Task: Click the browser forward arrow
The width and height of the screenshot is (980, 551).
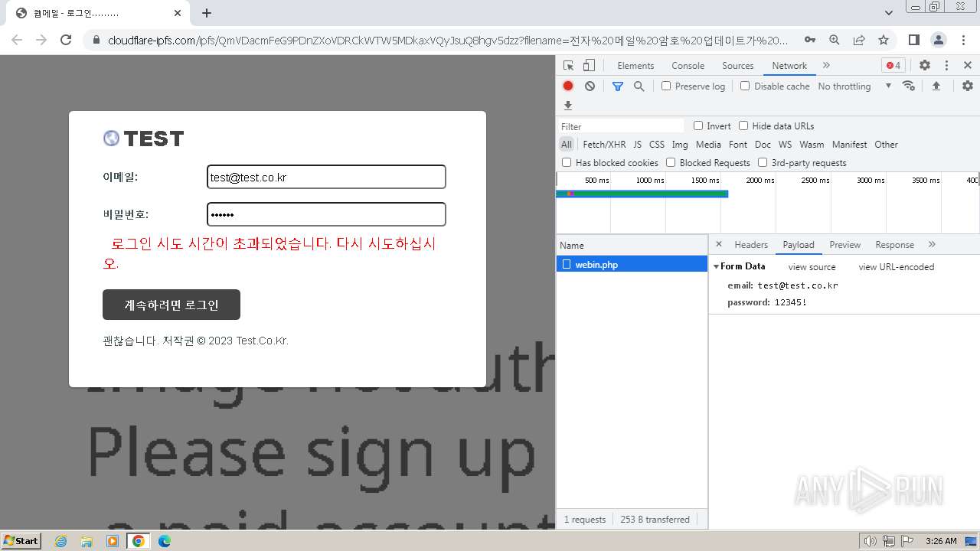Action: 41,40
